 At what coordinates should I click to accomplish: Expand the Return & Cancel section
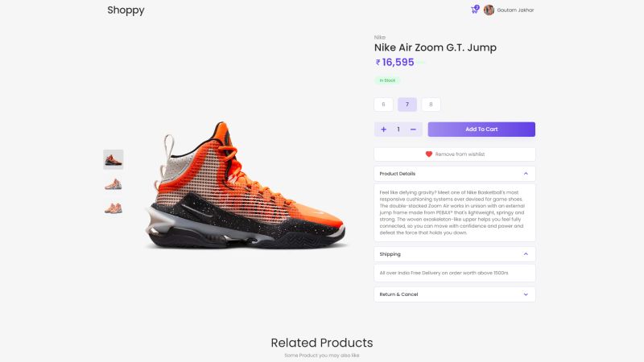click(x=455, y=294)
